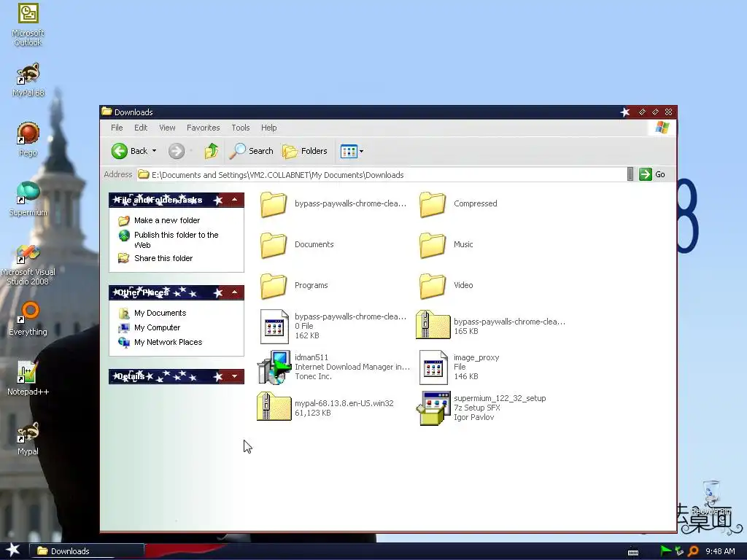Viewport: 747px width, 560px height.
Task: Click the Go button
Action: pyautogui.click(x=652, y=174)
